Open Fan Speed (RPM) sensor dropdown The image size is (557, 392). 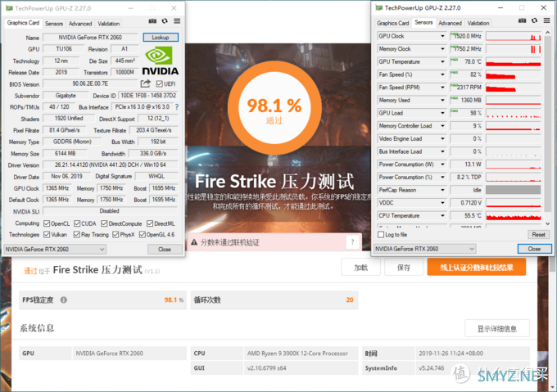click(442, 88)
